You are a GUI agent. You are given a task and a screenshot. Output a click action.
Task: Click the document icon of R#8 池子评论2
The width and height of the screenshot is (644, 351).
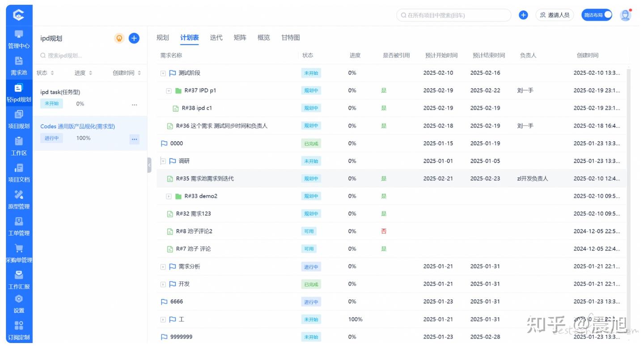click(170, 232)
